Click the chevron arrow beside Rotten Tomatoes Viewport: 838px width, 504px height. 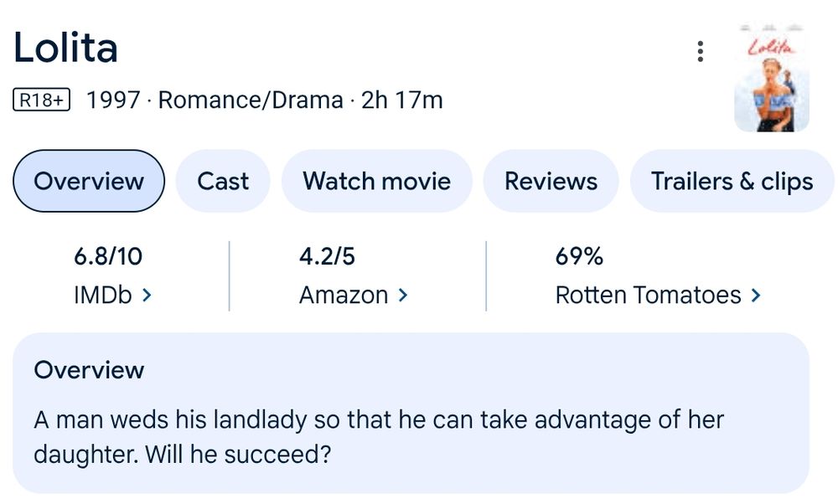point(756,295)
